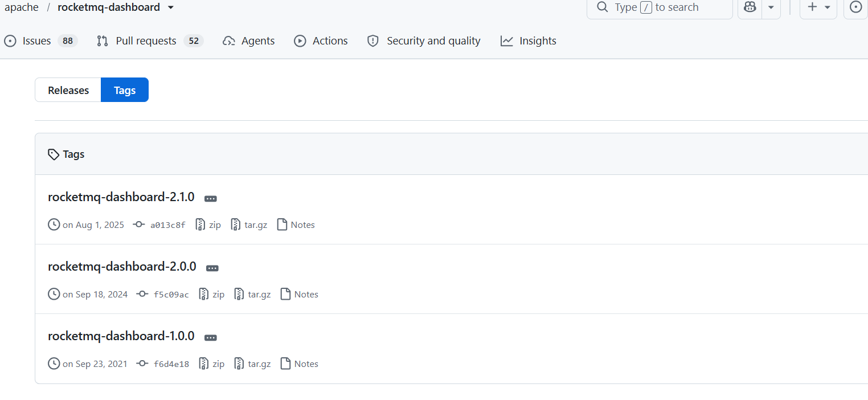Click the date text on Sep 23, 2021
868x400 pixels.
click(x=95, y=364)
